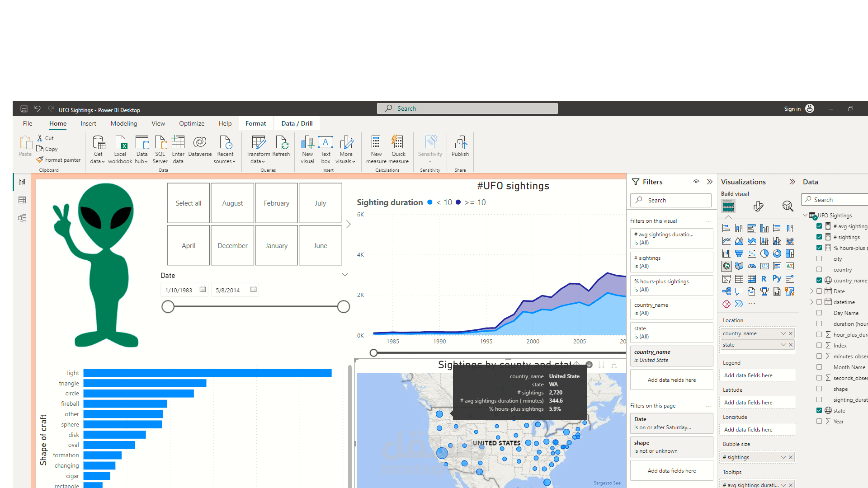This screenshot has height=488, width=868.
Task: Toggle filter visibility eye icon
Action: [x=696, y=182]
